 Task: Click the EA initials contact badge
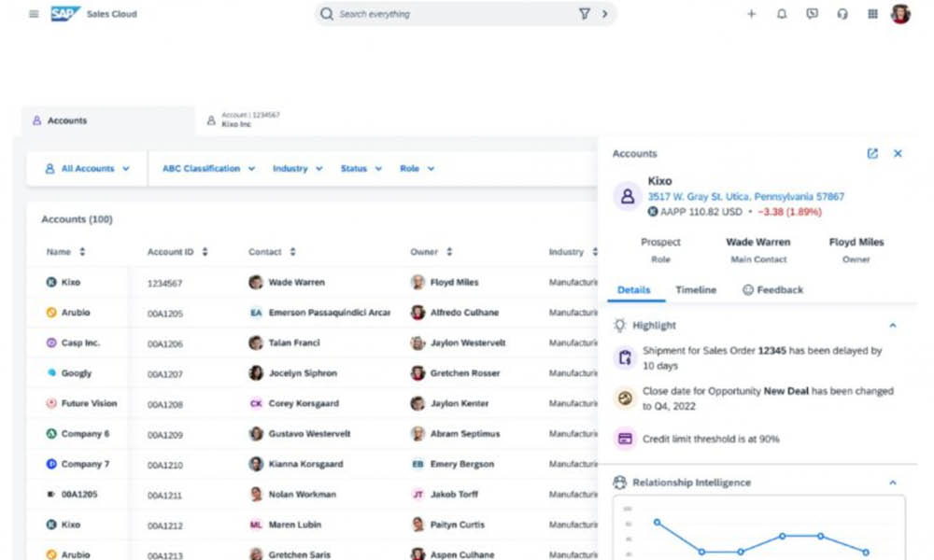point(256,313)
